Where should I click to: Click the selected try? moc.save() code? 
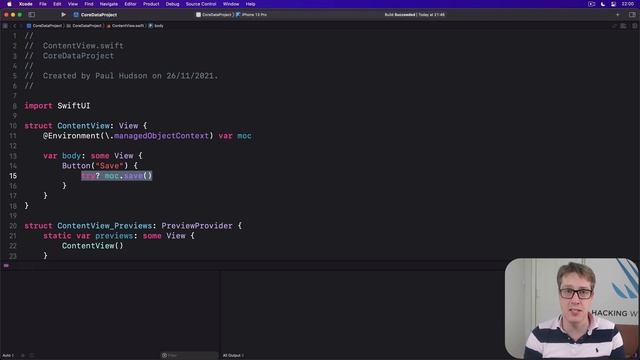(116, 176)
